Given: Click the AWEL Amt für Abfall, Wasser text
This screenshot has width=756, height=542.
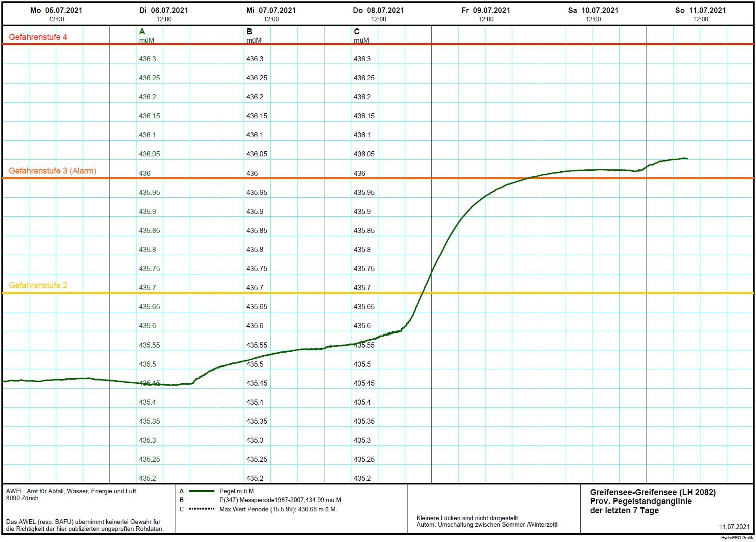Looking at the screenshot, I should pyautogui.click(x=71, y=491).
